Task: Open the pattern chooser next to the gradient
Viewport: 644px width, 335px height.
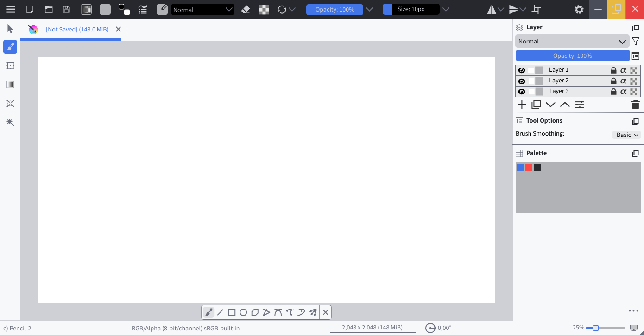Action: coord(105,9)
